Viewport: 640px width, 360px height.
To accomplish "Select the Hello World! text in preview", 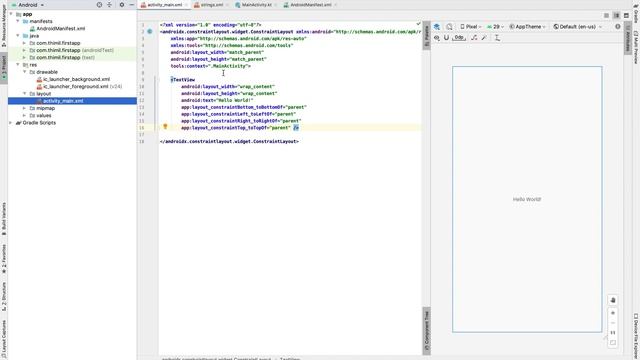I will (x=527, y=199).
